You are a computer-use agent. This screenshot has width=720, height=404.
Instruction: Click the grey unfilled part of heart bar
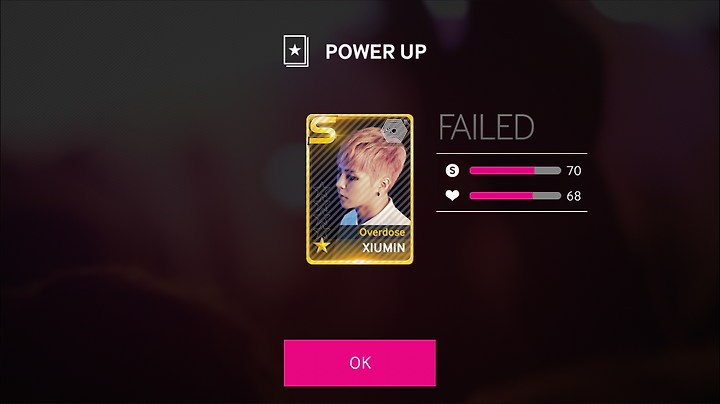click(x=546, y=196)
